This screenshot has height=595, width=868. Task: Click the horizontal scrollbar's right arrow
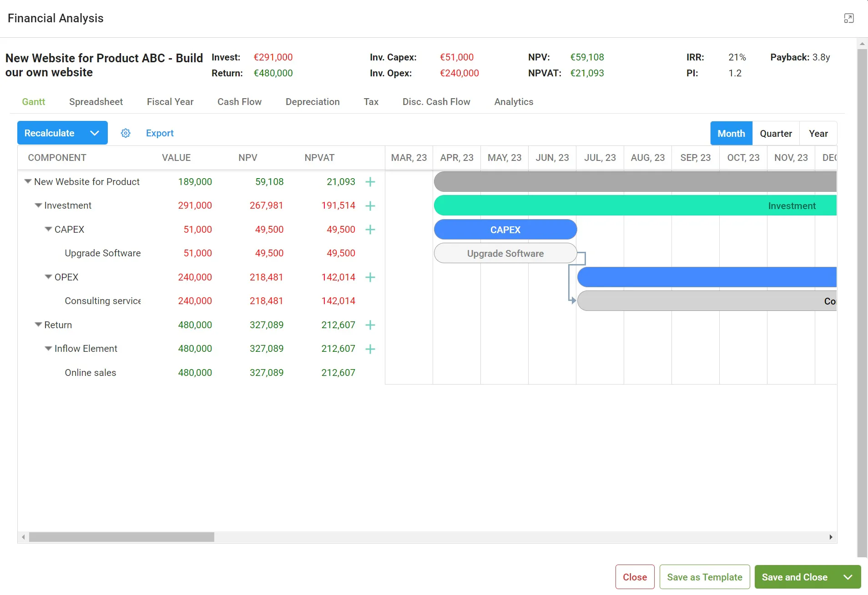(831, 537)
